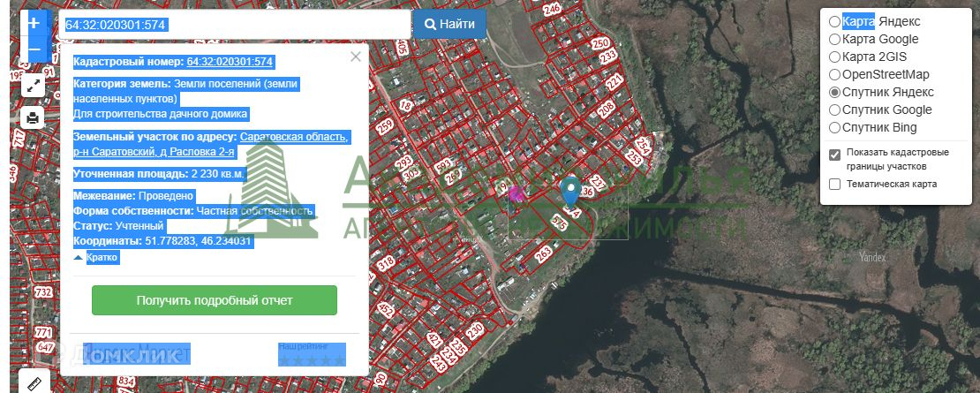Click Для строительства дачного домика text
This screenshot has height=393, width=980.
pos(161,114)
